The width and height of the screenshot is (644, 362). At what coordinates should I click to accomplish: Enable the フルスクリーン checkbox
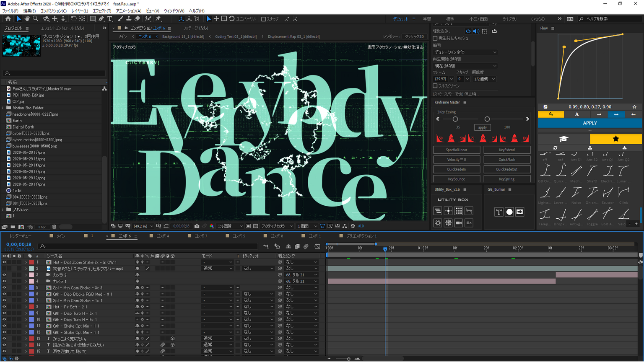click(x=435, y=86)
